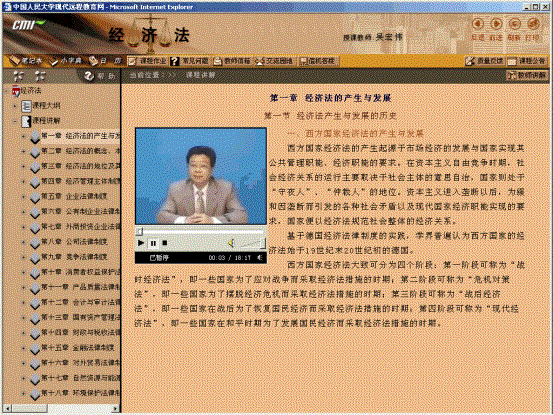Toggle the small mute speaker in the player status bar
The image size is (553, 415).
260,258
